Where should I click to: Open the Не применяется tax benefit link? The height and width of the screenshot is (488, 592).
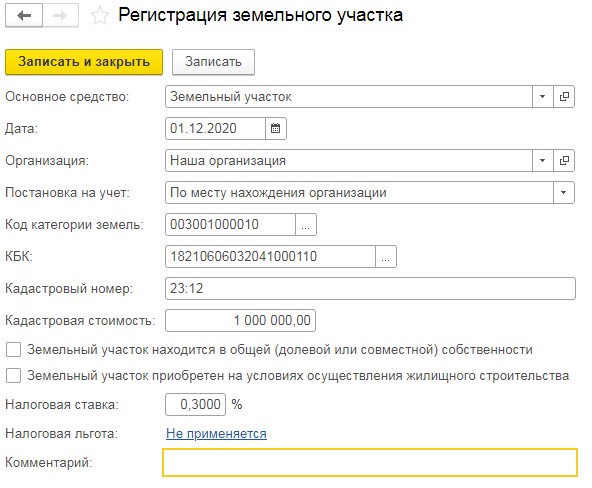click(x=216, y=434)
